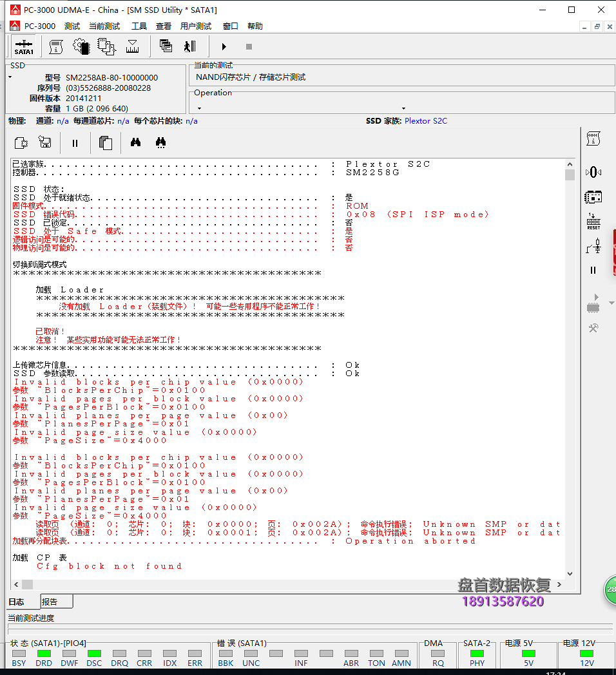Image resolution: width=616 pixels, height=675 pixels.
Task: Click the SATA1 port selector icon
Action: point(24,46)
